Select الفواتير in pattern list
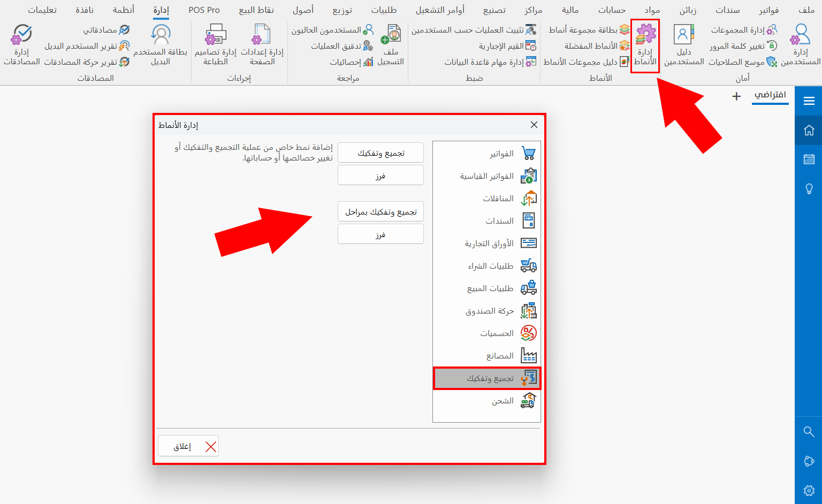Viewport: 822px width, 504px height. tap(486, 154)
